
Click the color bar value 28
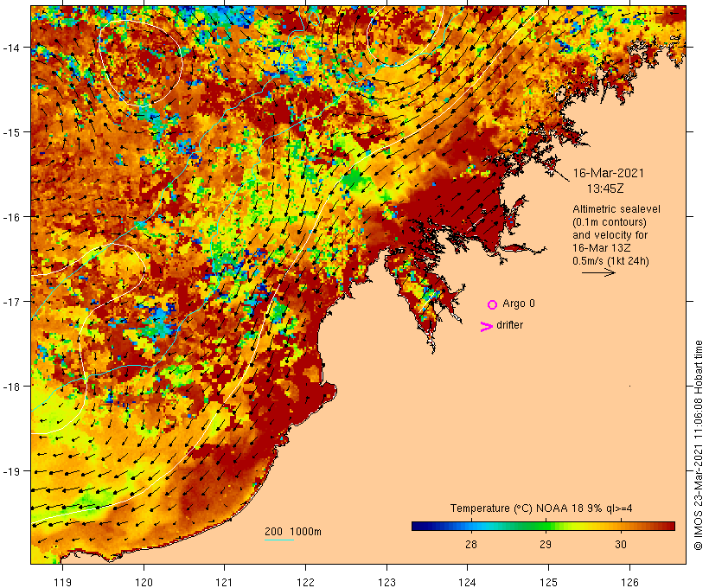(x=470, y=544)
